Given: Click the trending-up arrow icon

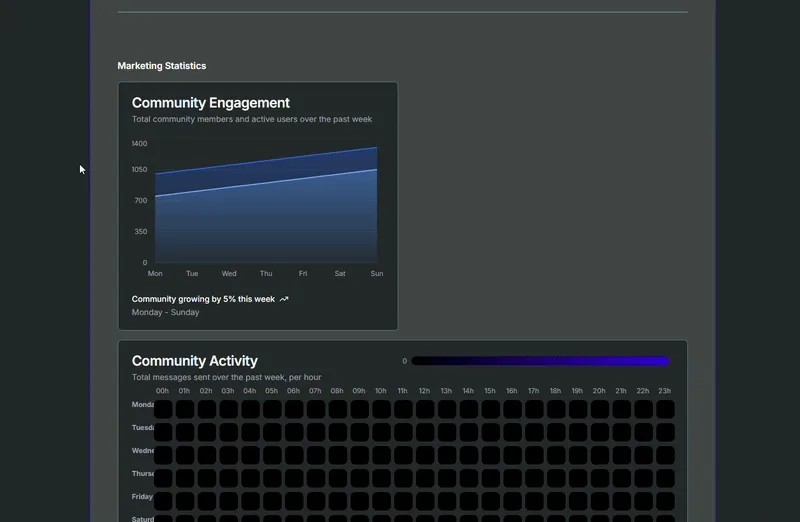Looking at the screenshot, I should pyautogui.click(x=284, y=299).
